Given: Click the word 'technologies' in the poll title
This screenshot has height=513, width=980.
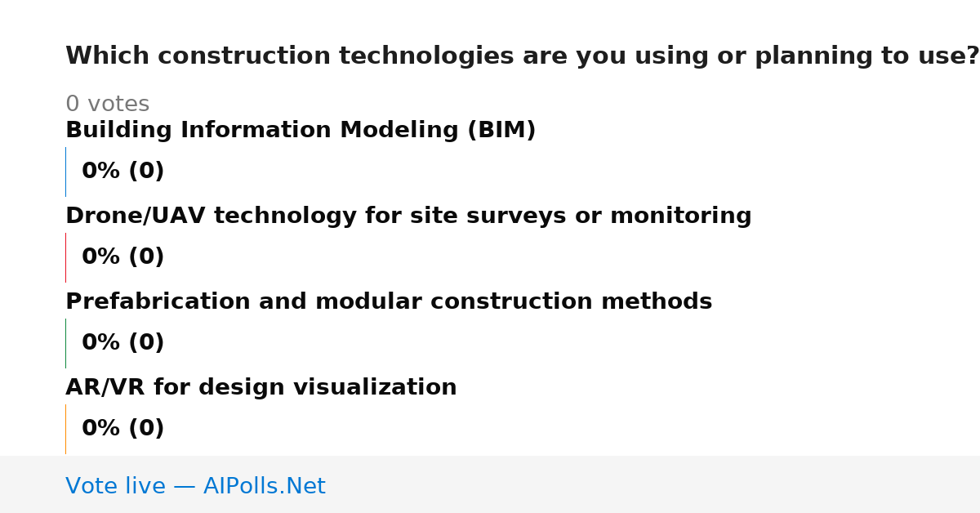Looking at the screenshot, I should click(x=426, y=57).
